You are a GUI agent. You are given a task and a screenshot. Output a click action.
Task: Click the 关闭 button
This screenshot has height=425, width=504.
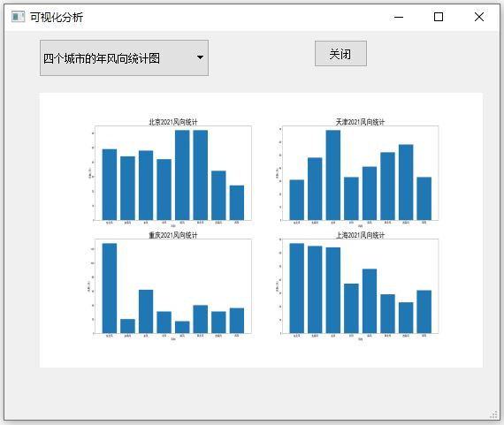pyautogui.click(x=340, y=54)
